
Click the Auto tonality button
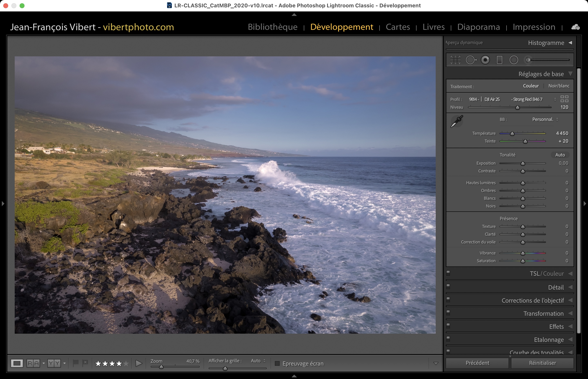560,155
